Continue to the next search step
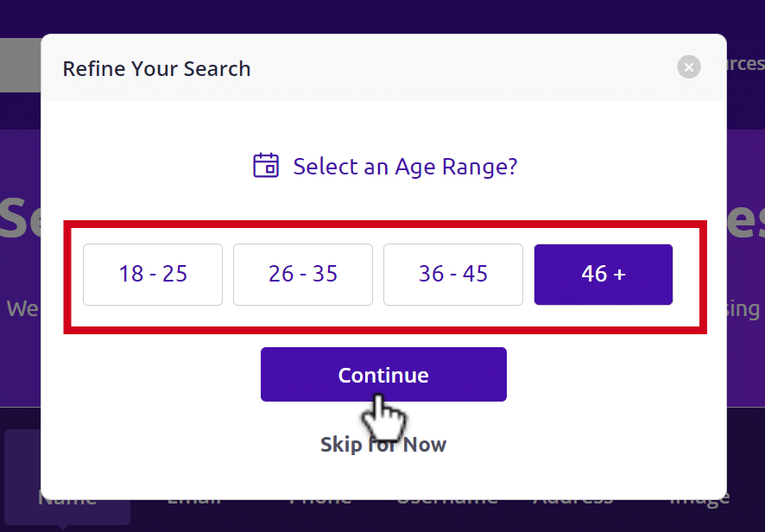Image resolution: width=765 pixels, height=532 pixels. (383, 374)
